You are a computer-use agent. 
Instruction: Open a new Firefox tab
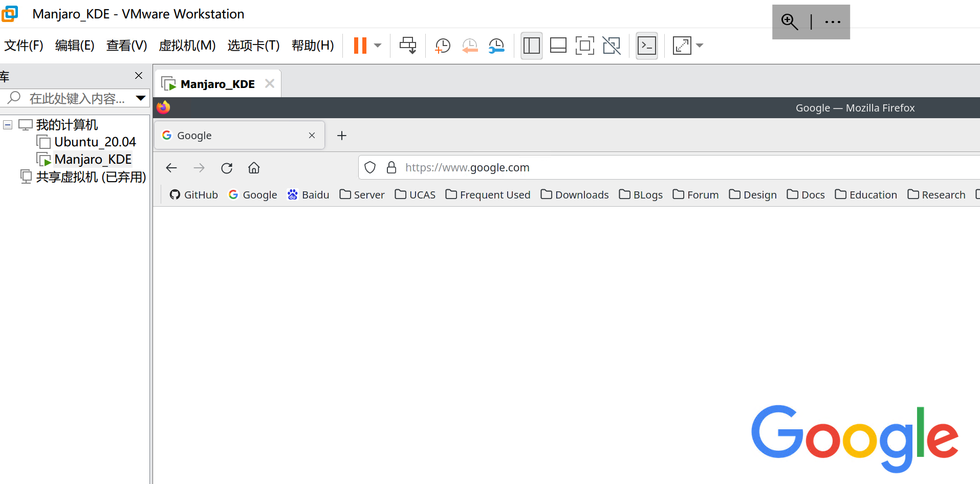coord(342,136)
